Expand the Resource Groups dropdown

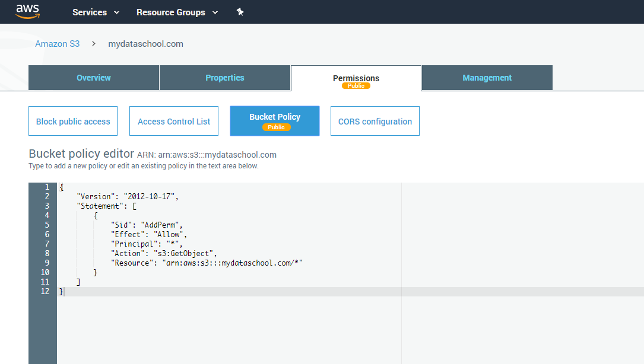coord(177,12)
